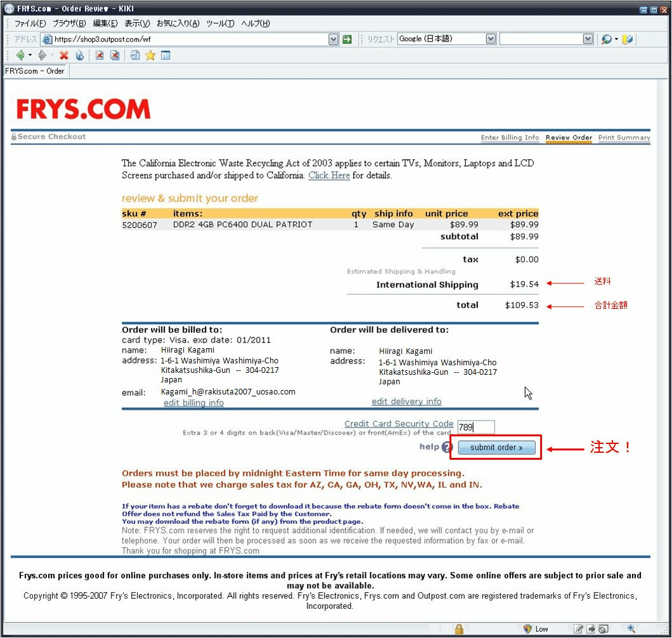This screenshot has width=672, height=638.
Task: Click the green Go arrow button
Action: [x=347, y=39]
